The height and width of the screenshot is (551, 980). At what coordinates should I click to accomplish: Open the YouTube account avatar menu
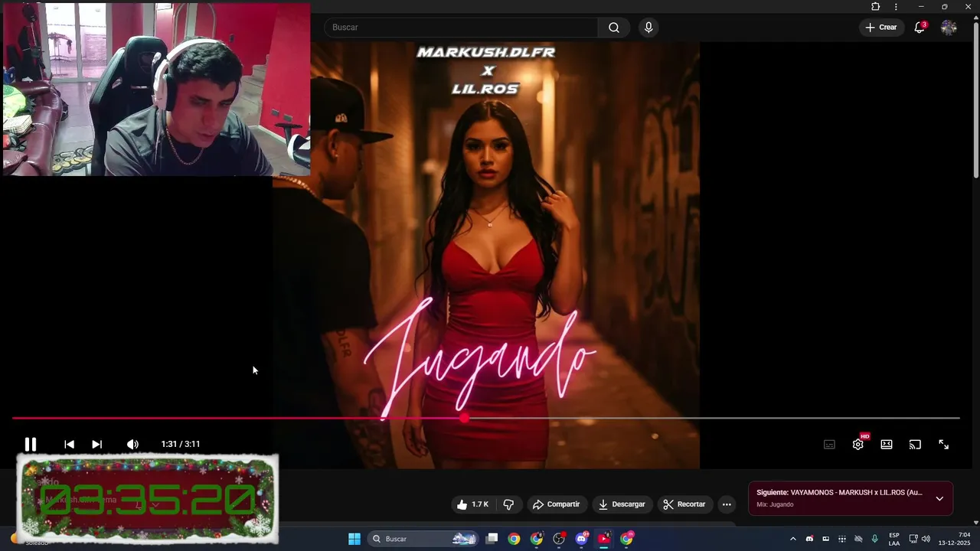pyautogui.click(x=949, y=28)
